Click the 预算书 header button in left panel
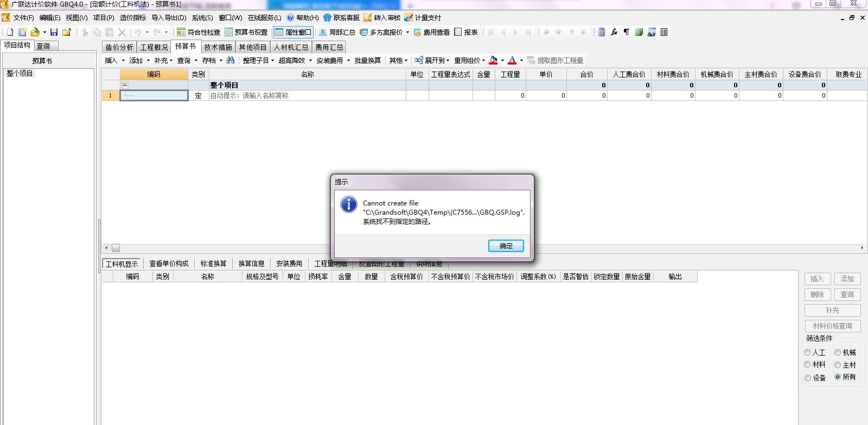The width and height of the screenshot is (868, 425). tap(48, 61)
